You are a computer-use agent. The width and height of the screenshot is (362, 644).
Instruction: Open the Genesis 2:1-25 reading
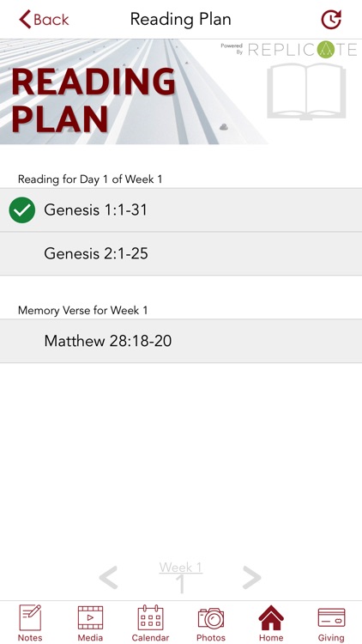[x=181, y=253]
